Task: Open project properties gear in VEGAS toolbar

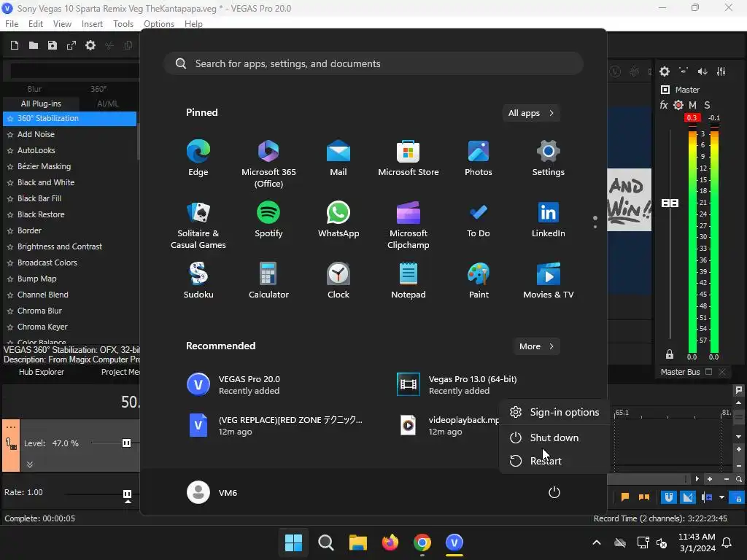Action: 90,45
